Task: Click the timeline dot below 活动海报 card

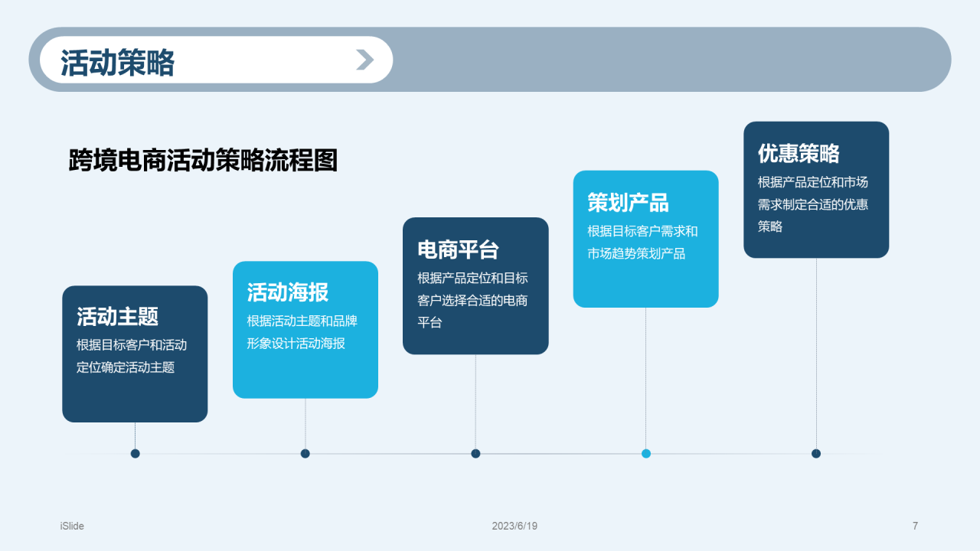Action: pos(305,454)
